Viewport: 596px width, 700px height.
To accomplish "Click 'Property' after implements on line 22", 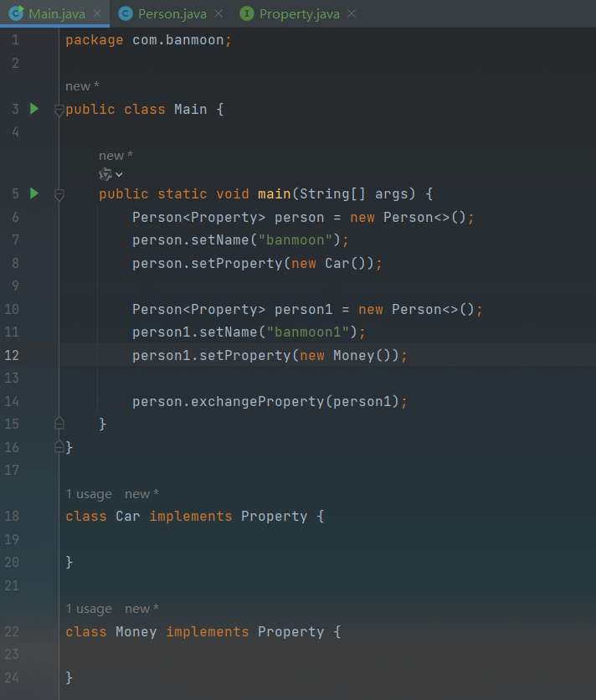I will click(291, 631).
